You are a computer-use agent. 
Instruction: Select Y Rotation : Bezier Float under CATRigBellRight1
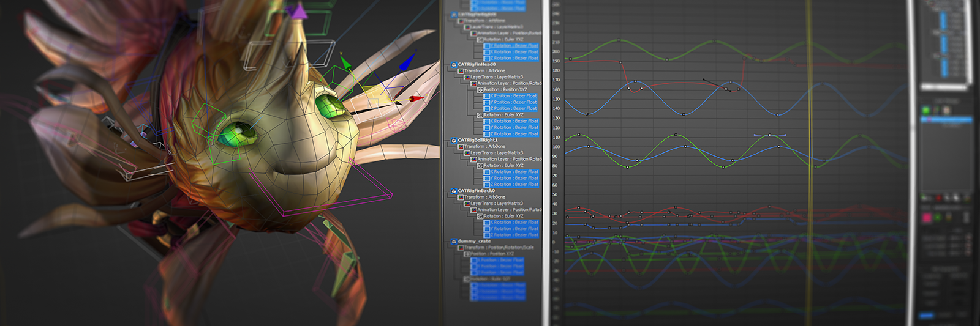(x=511, y=179)
